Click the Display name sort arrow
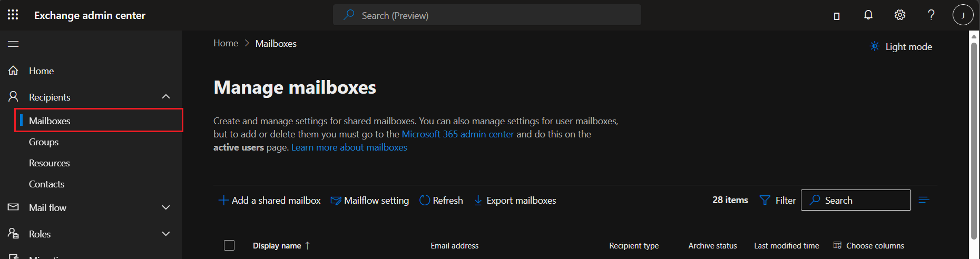Image resolution: width=980 pixels, height=259 pixels. coord(308,245)
